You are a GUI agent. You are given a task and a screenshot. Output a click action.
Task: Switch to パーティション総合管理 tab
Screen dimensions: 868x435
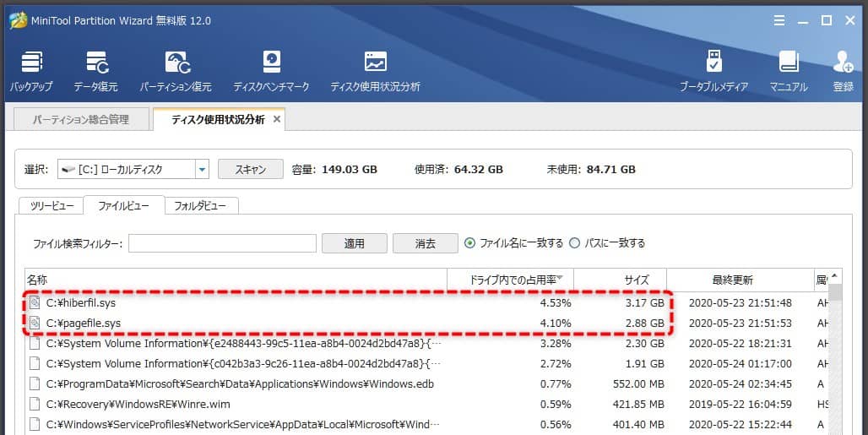tap(81, 120)
